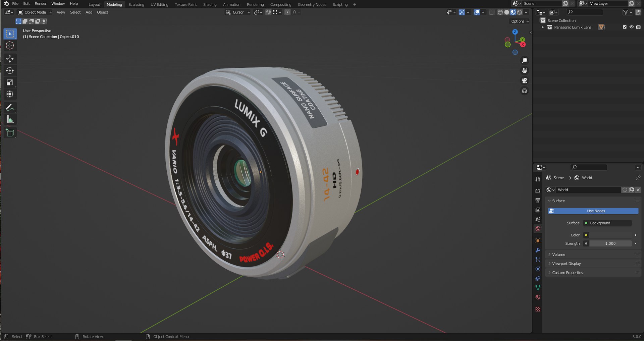Click the Strength value slider
The image size is (644, 341).
click(x=610, y=243)
